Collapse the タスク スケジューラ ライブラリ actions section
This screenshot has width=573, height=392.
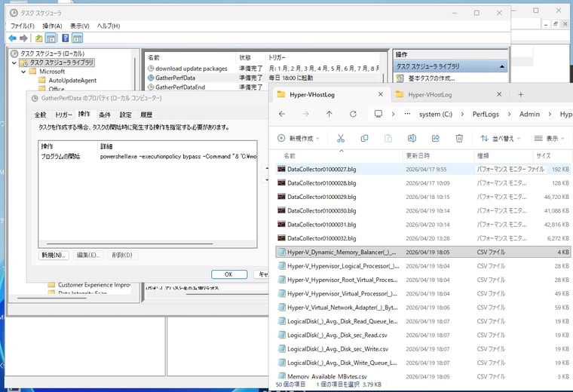click(x=501, y=66)
